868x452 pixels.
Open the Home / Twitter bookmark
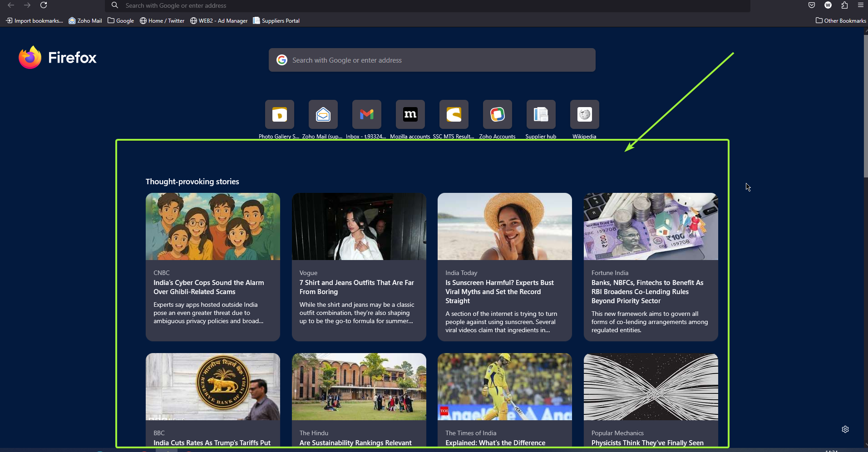click(162, 20)
